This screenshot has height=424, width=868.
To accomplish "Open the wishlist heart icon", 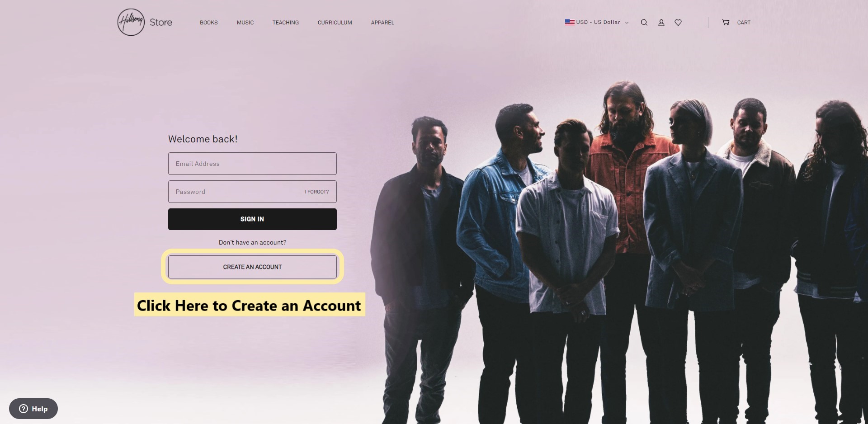I will click(678, 23).
